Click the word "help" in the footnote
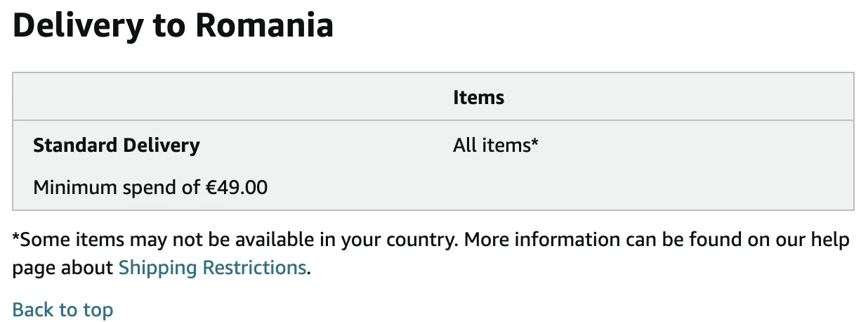Screen dimensions: 868x322 [x=831, y=240]
